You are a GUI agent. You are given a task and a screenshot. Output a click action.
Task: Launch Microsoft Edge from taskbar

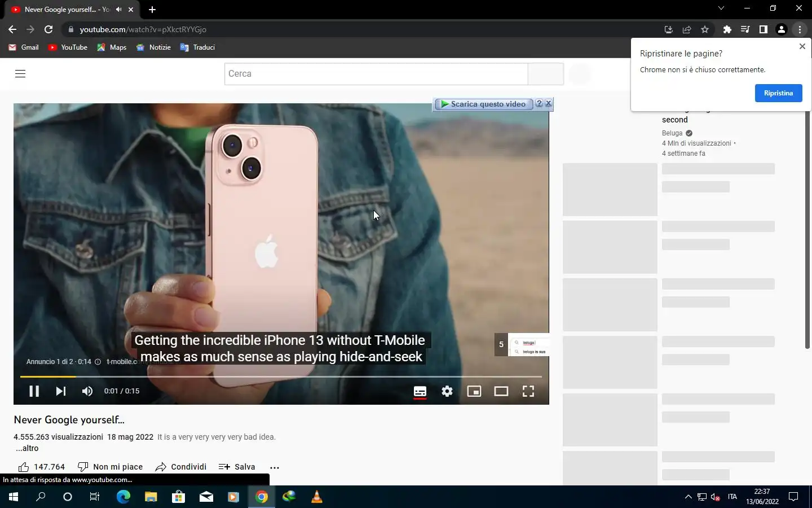point(123,497)
